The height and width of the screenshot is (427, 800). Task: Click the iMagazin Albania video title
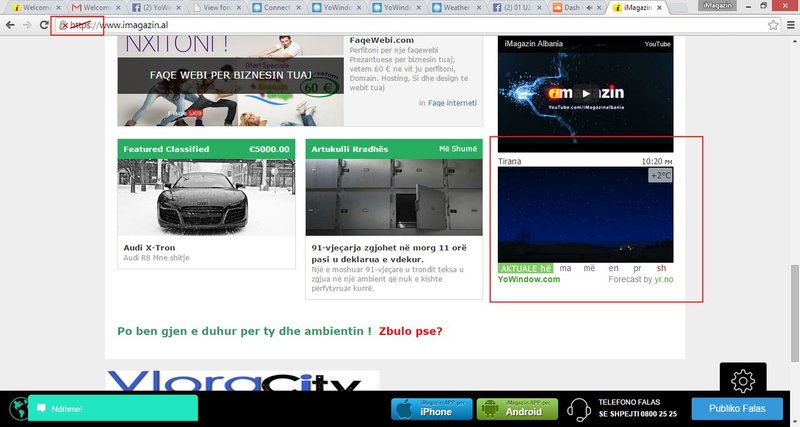(533, 44)
